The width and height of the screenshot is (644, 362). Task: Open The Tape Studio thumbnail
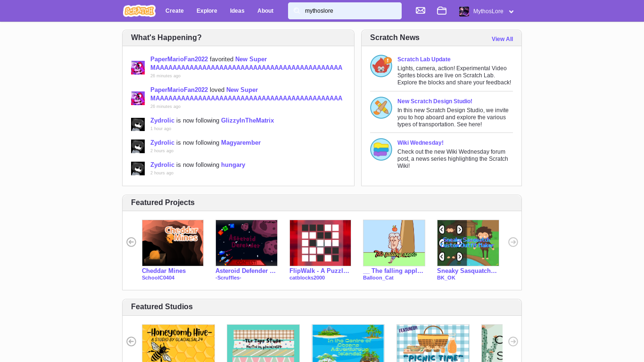pos(263,343)
